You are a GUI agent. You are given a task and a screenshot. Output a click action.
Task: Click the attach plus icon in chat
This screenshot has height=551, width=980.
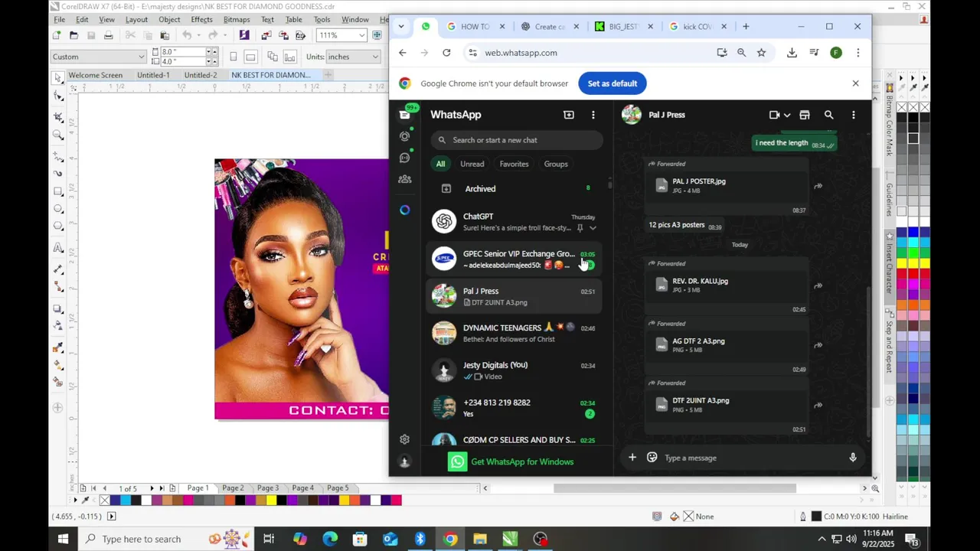(632, 458)
